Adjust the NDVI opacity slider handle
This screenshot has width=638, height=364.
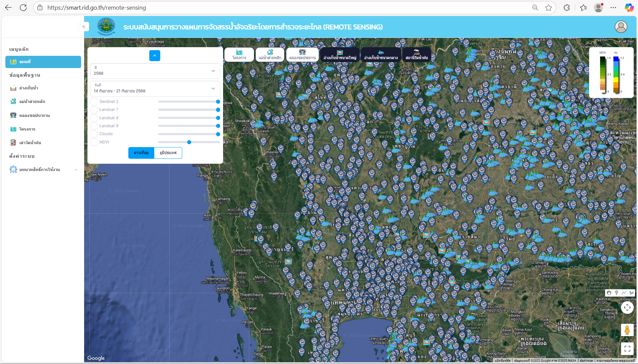(189, 142)
